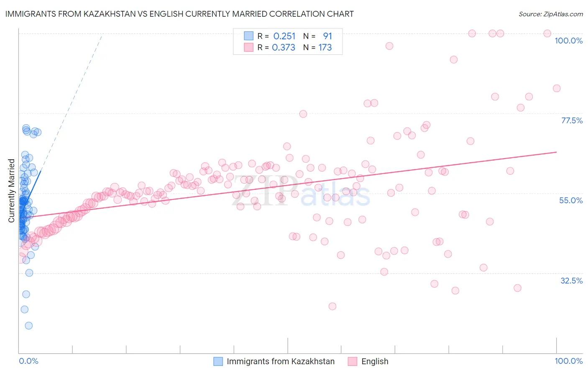This screenshot has height=373, width=588.
Task: Click the 100.0% x-axis label
Action: point(568,361)
